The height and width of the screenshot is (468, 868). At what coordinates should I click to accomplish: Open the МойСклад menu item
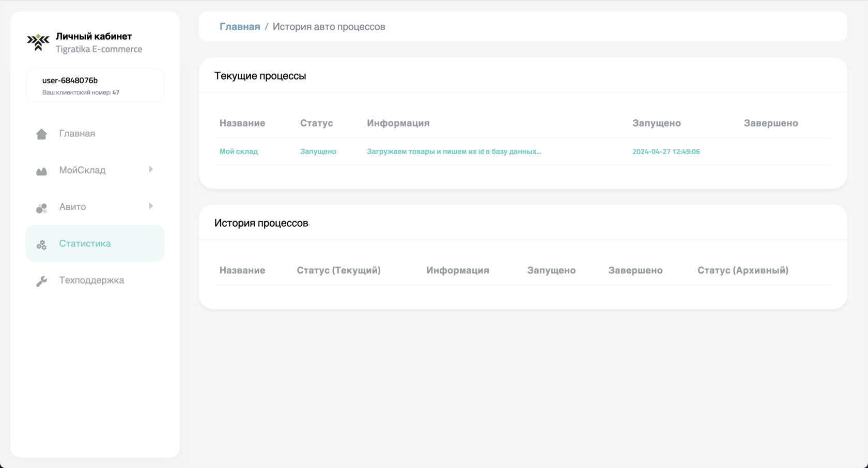[x=95, y=170]
